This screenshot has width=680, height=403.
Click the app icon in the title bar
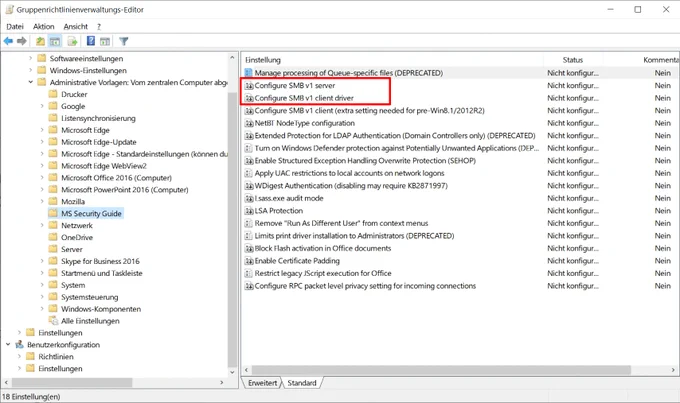10,9
